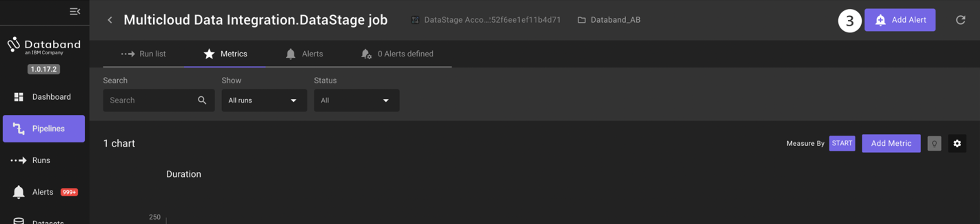
Task: Open Pipelines in the sidebar
Action: click(x=44, y=129)
